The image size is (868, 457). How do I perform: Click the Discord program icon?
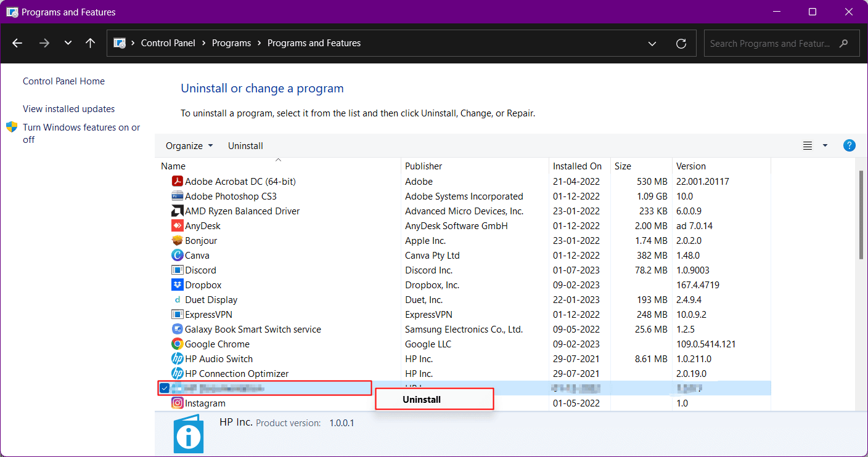178,270
